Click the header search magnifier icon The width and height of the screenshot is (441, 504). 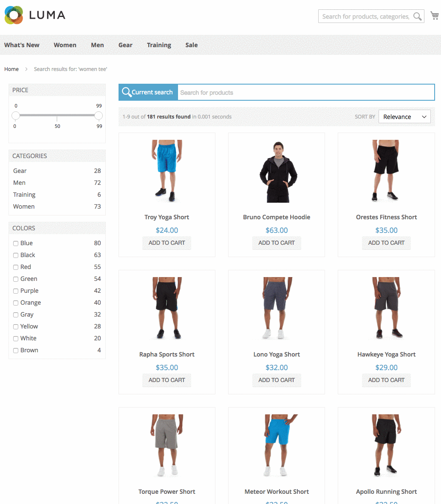coord(418,17)
